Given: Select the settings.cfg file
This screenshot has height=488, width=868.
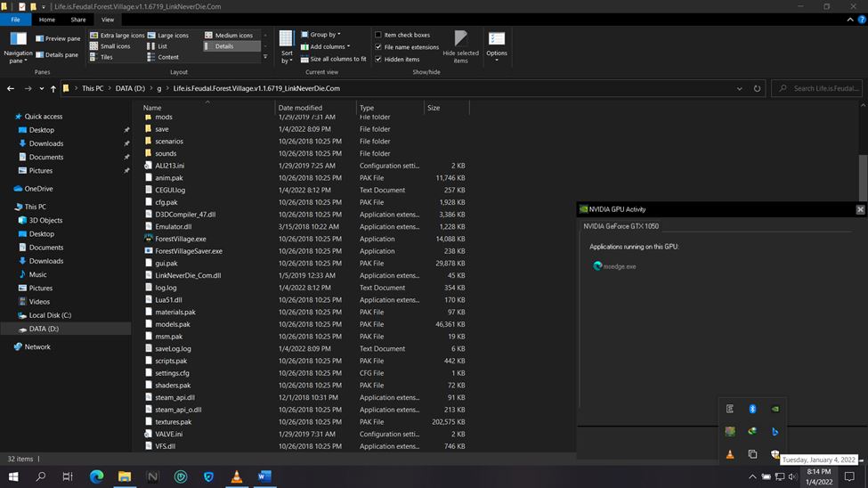Looking at the screenshot, I should pos(172,373).
